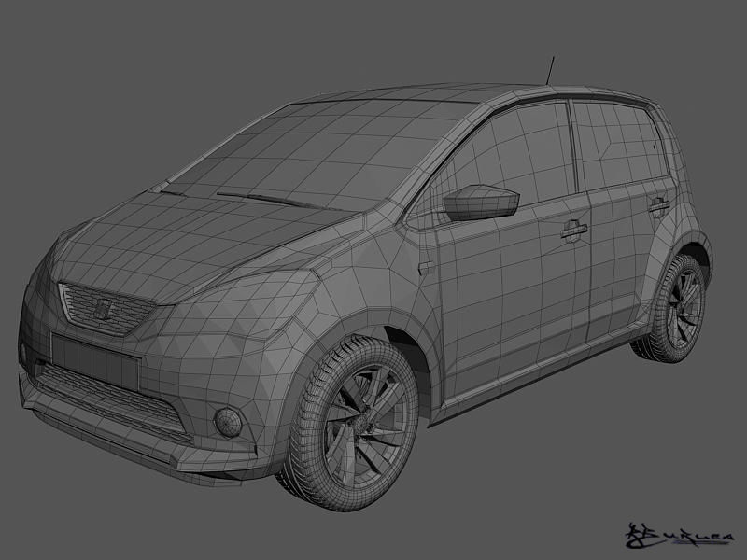The height and width of the screenshot is (560, 747).
Task: Select the side indicator on the front fender
Action: point(427,268)
